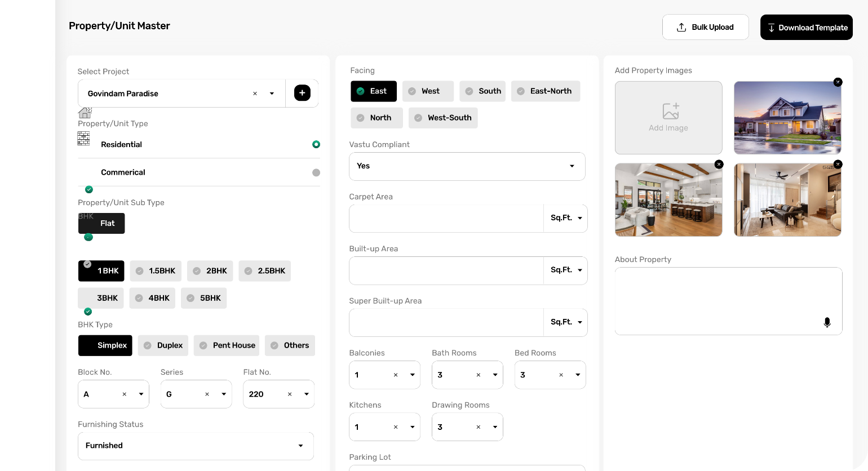Clear the Kitchens value
The image size is (868, 471).
pos(396,427)
